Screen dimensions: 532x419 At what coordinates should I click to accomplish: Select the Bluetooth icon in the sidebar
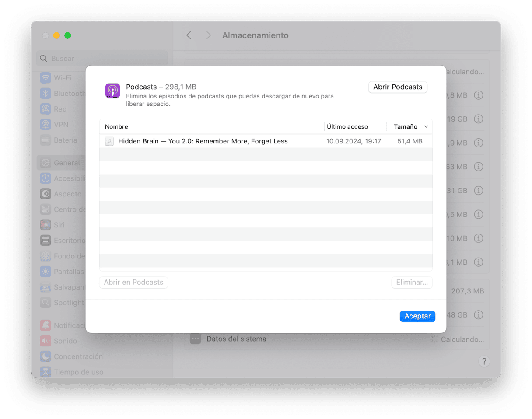pyautogui.click(x=45, y=94)
